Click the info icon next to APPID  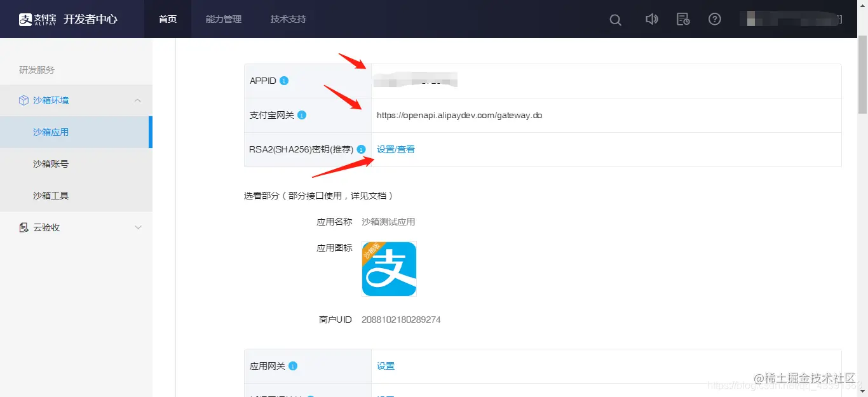tap(284, 81)
